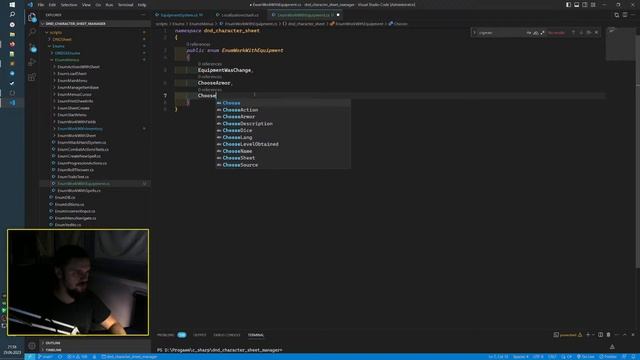Open Explorer Views and More Actions ellipsis
The image size is (640, 360).
pyautogui.click(x=143, y=15)
